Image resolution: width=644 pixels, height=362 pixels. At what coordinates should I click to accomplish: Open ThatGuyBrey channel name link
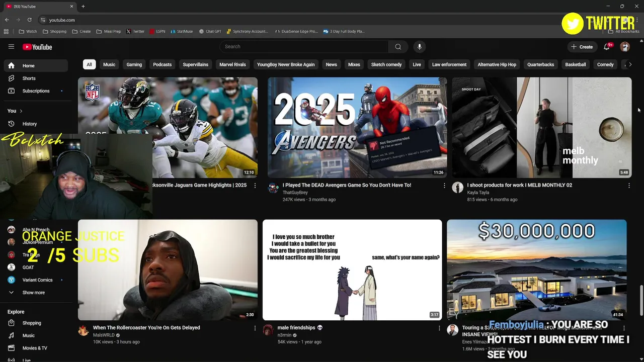point(295,193)
